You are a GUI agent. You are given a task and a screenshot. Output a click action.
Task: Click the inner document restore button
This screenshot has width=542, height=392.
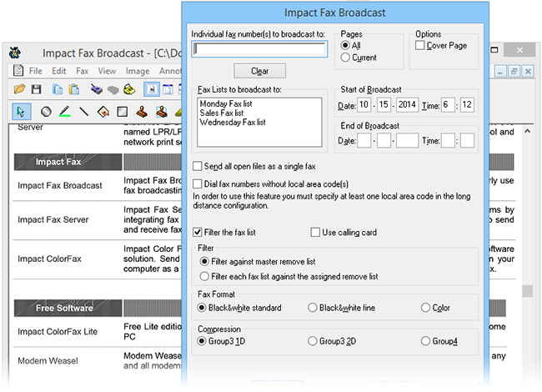click(514, 72)
